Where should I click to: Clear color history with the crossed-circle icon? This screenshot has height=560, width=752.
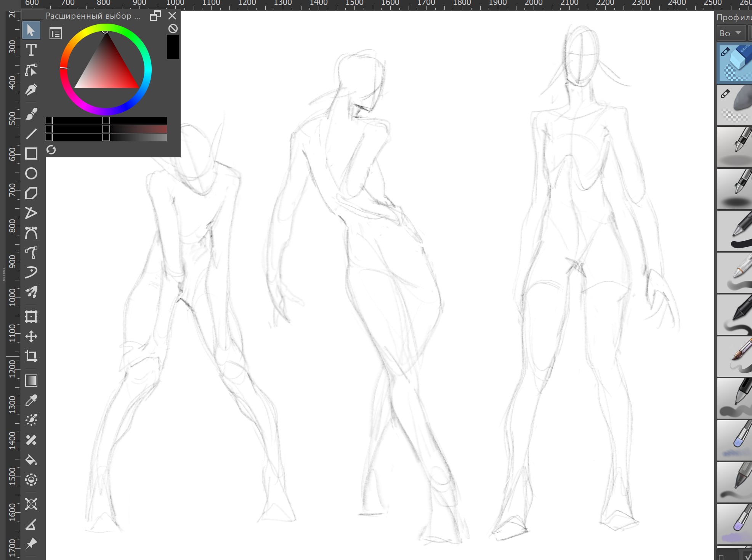(x=173, y=29)
